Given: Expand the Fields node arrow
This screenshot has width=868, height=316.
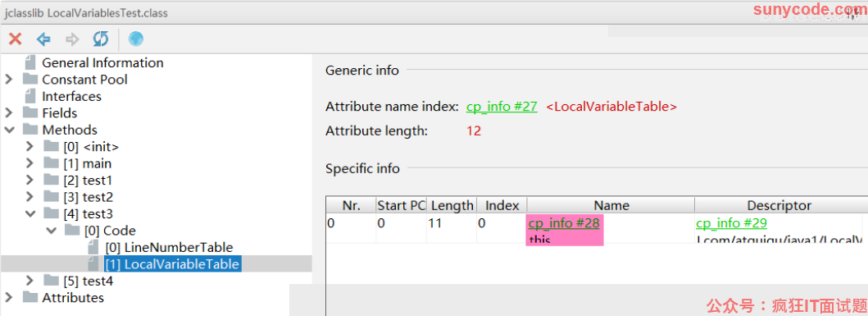Looking at the screenshot, I should coord(9,112).
